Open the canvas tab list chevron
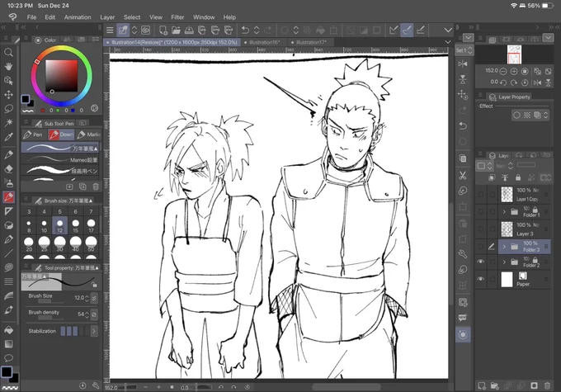Screen dimensions: 561x392 point(448,42)
